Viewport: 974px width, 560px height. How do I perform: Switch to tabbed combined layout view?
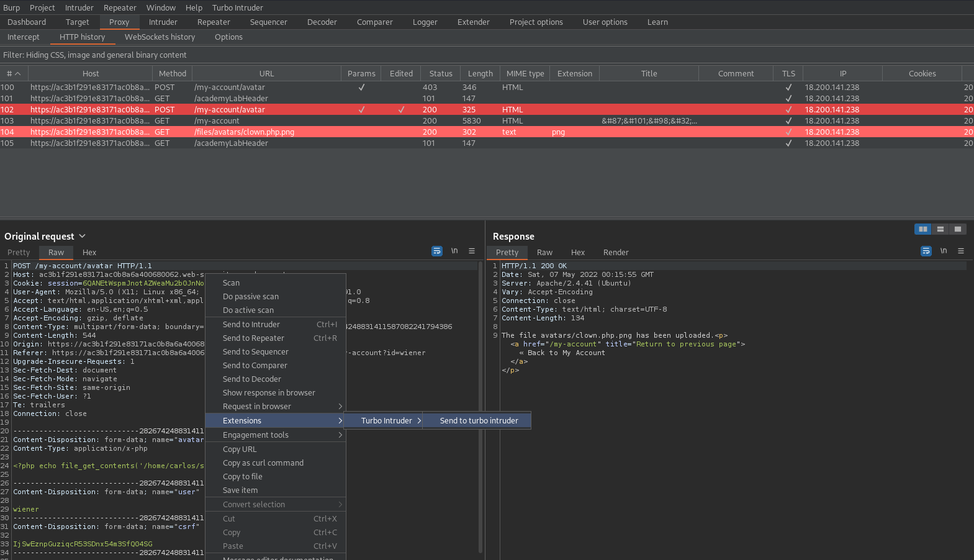(958, 229)
